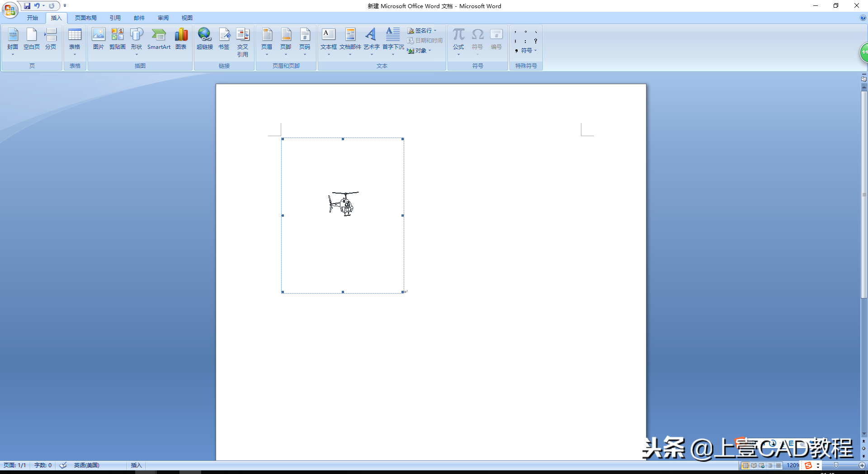Insert a 分页 page break
This screenshot has width=868, height=474.
pyautogui.click(x=51, y=39)
